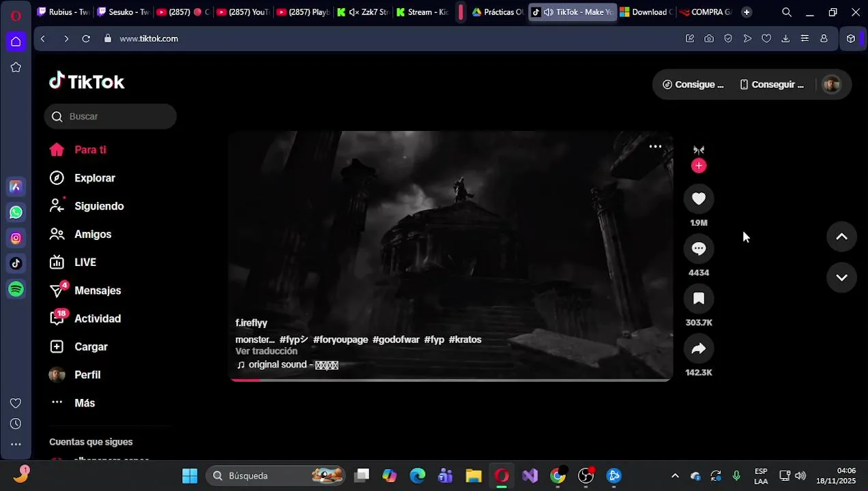Open WhatsApp in Opera sidebar

pyautogui.click(x=16, y=213)
